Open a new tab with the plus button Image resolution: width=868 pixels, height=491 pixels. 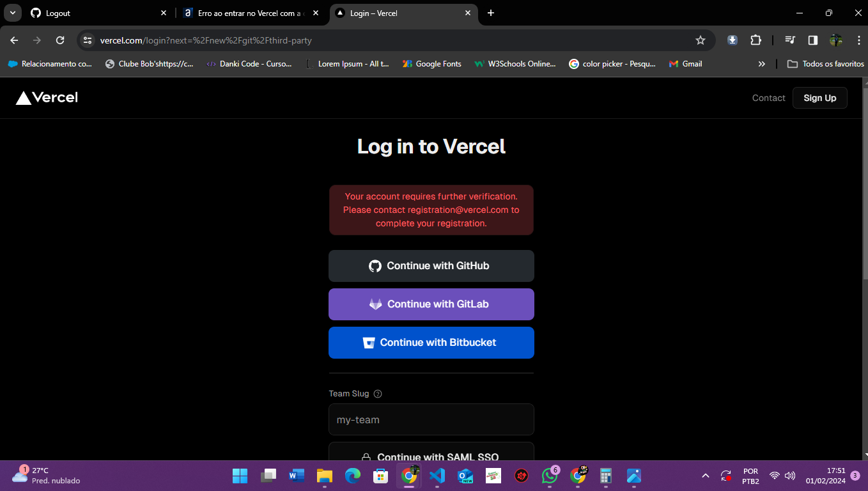click(491, 13)
